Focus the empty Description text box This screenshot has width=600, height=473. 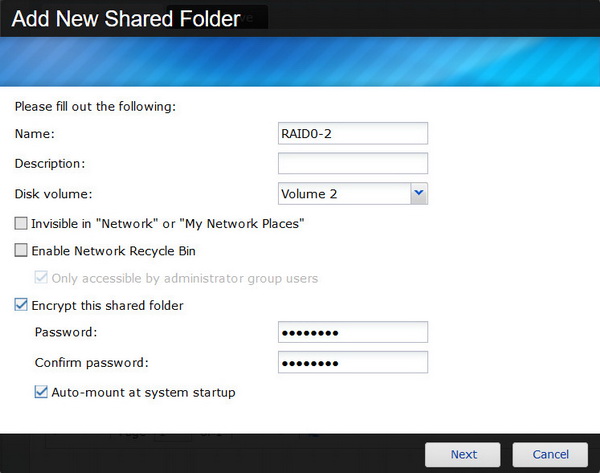coord(352,163)
